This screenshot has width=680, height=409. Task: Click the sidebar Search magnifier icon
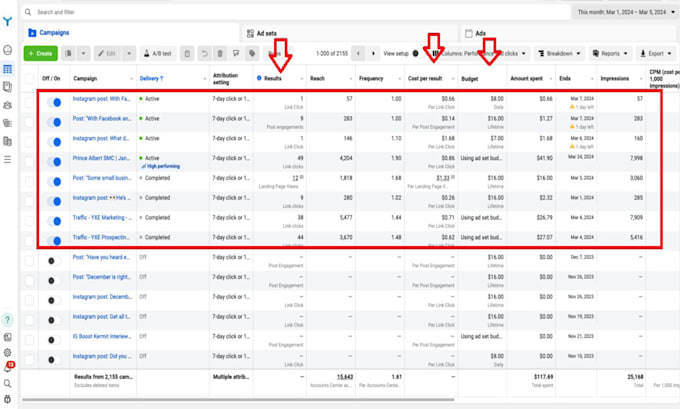(7, 383)
